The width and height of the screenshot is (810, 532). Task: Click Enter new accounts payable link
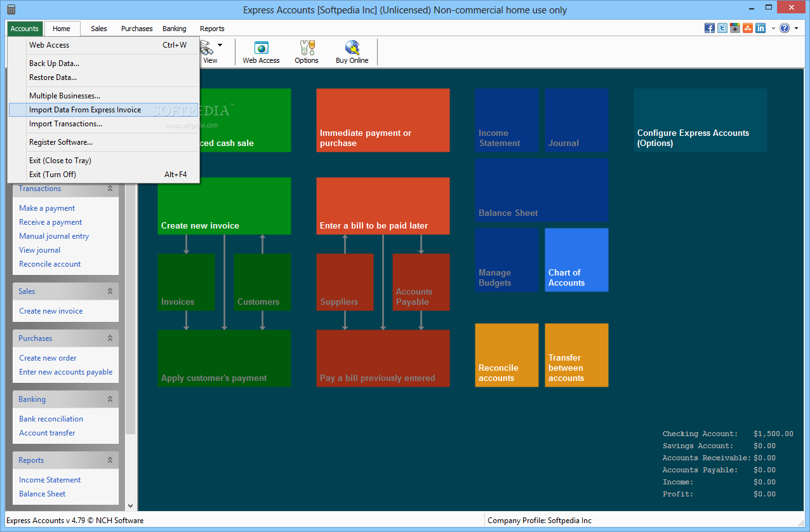click(x=66, y=372)
